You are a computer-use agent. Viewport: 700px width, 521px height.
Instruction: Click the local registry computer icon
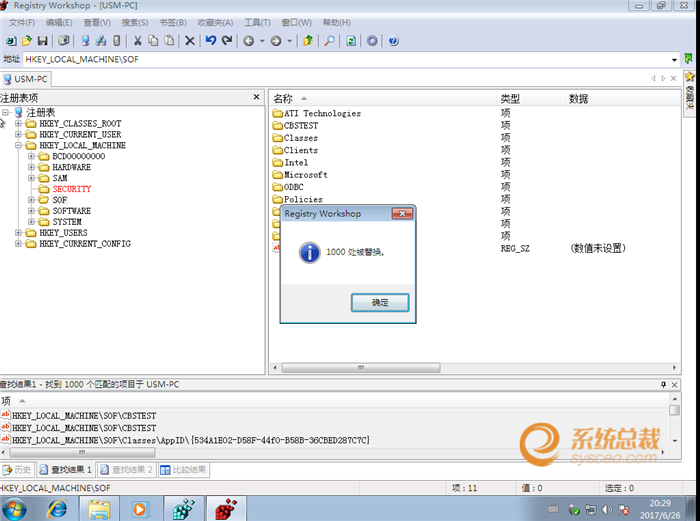[85, 41]
